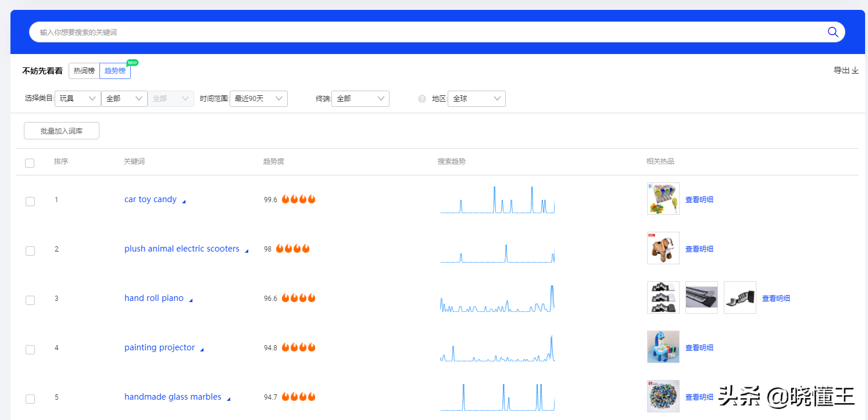Viewport: 868px width, 420px height.
Task: Click 查看明细 for hand roll piano
Action: [x=776, y=298]
